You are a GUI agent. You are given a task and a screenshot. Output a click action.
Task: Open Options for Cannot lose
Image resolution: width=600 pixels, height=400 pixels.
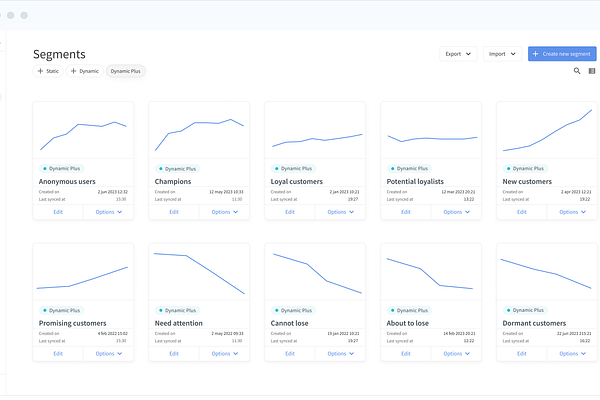341,354
